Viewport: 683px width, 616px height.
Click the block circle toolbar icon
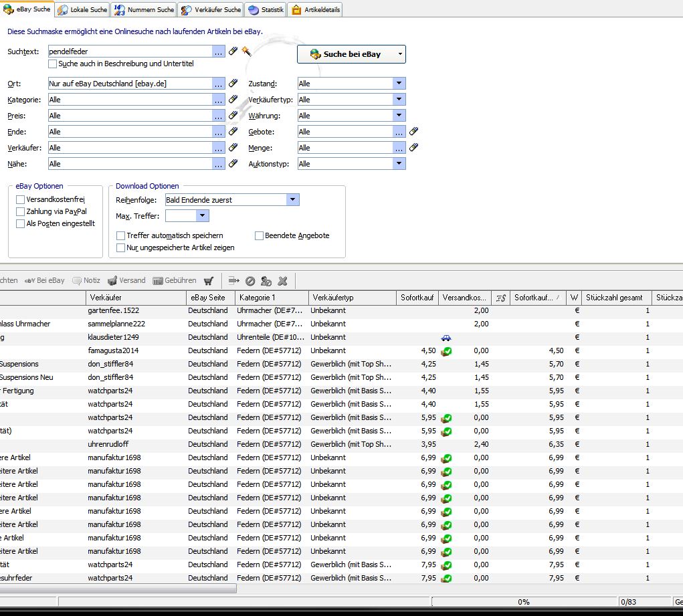tap(250, 281)
